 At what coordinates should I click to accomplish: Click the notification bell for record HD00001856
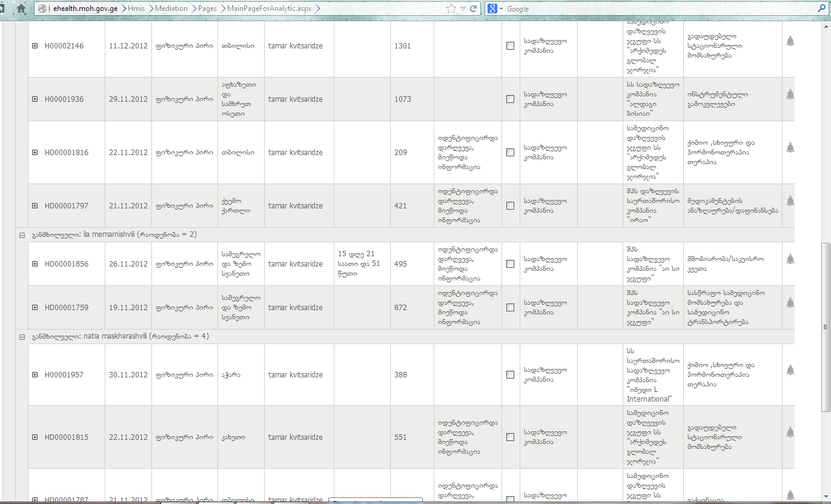[x=790, y=259]
